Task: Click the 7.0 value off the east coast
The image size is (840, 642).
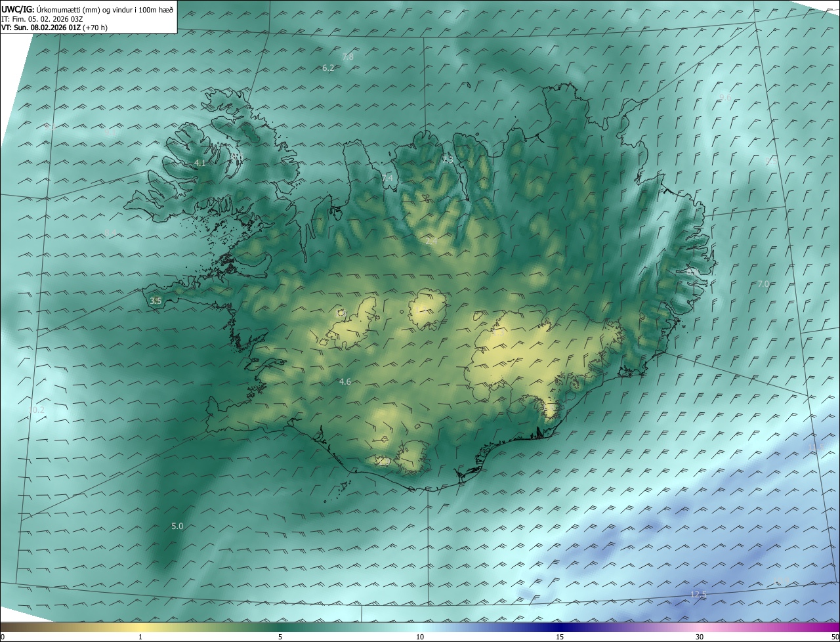Action: [x=763, y=284]
